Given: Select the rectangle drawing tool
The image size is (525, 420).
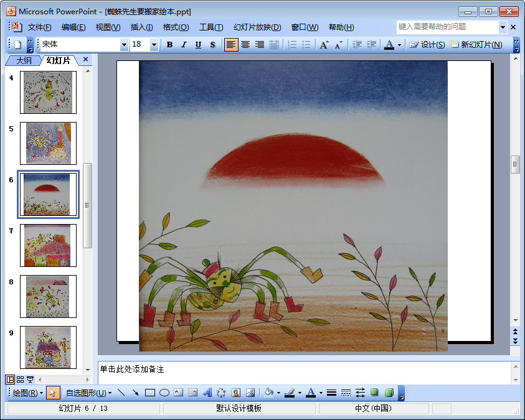Looking at the screenshot, I should tap(149, 393).
